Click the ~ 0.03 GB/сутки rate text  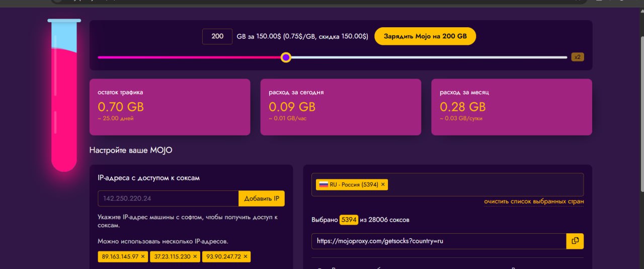tap(460, 118)
